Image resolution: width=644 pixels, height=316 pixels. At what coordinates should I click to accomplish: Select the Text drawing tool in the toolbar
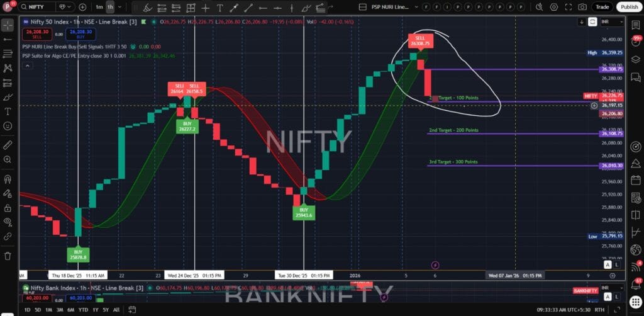pyautogui.click(x=219, y=7)
